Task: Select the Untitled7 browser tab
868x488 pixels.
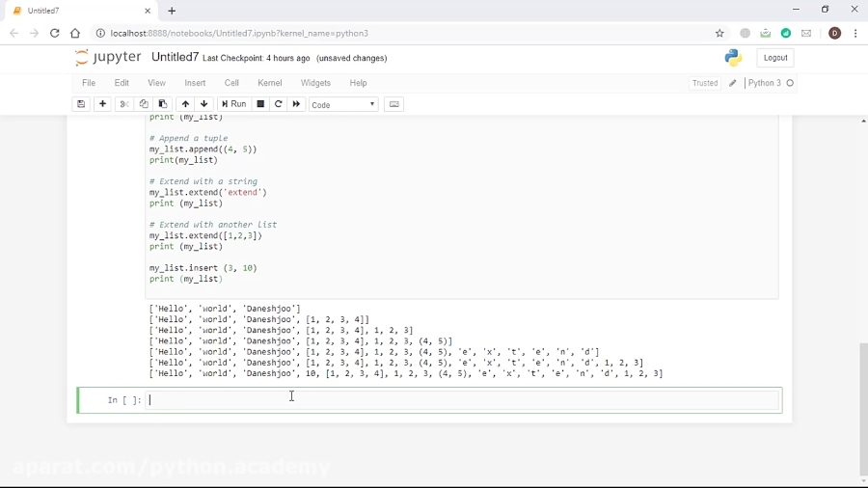Action: click(81, 11)
